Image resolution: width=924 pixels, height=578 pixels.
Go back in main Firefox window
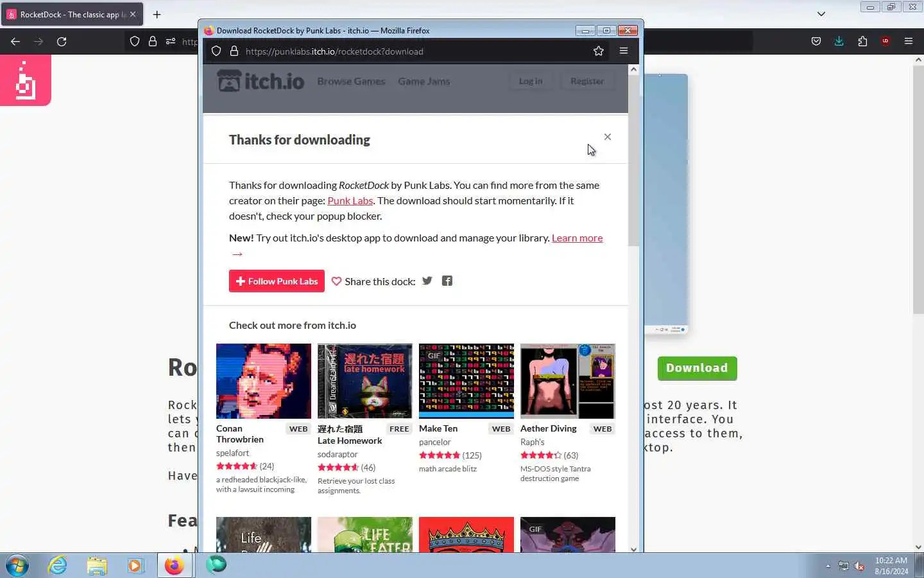(x=15, y=41)
